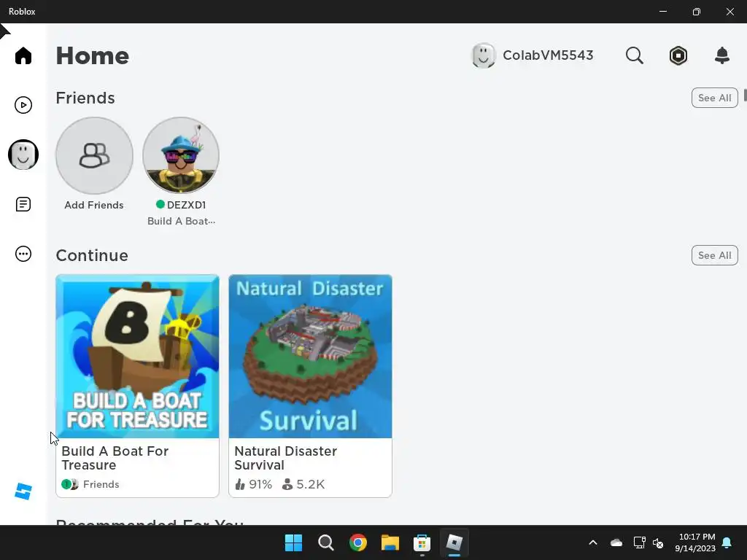
Task: Open Windows notification bell in taskbar
Action: pos(727,542)
